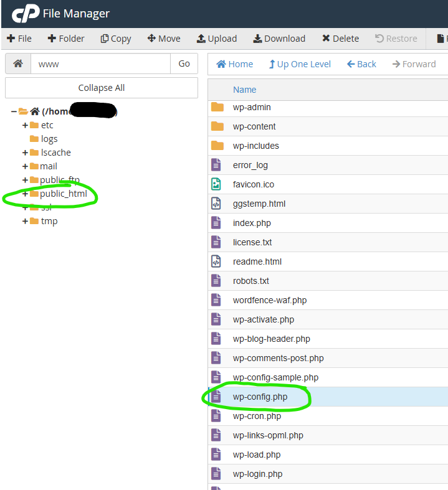Click the wp-blog-header.php file icon
This screenshot has width=448, height=490.
pos(216,339)
